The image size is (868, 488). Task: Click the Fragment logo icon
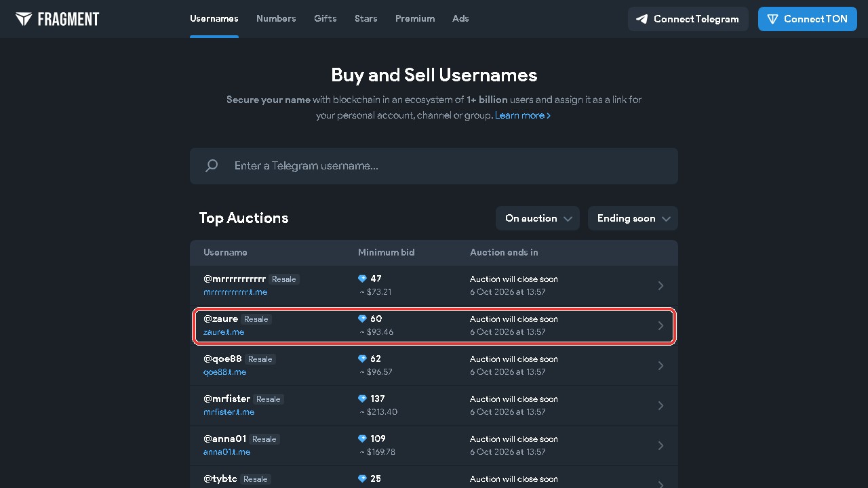point(24,19)
